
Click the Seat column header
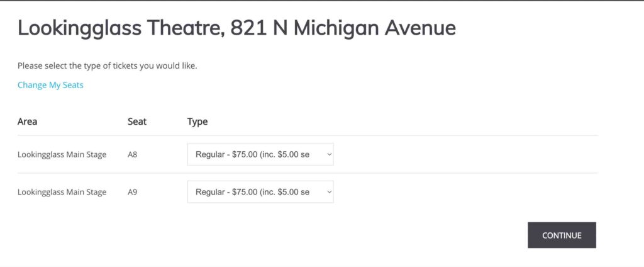(137, 122)
